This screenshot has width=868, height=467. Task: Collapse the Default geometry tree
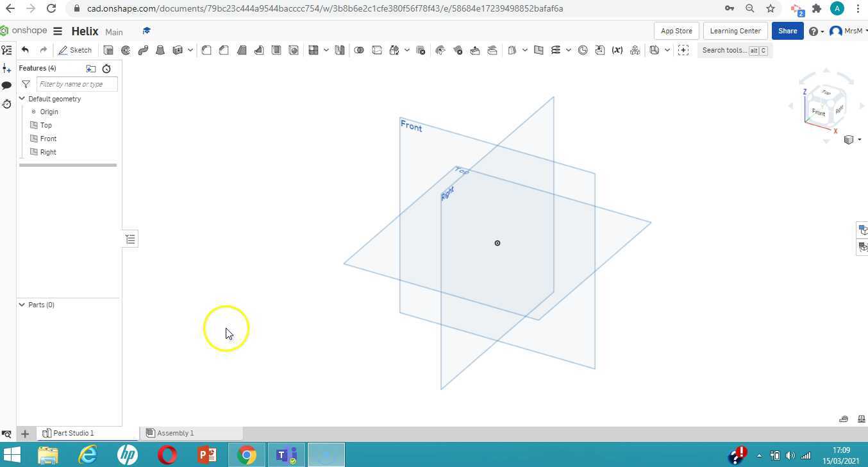coord(22,99)
